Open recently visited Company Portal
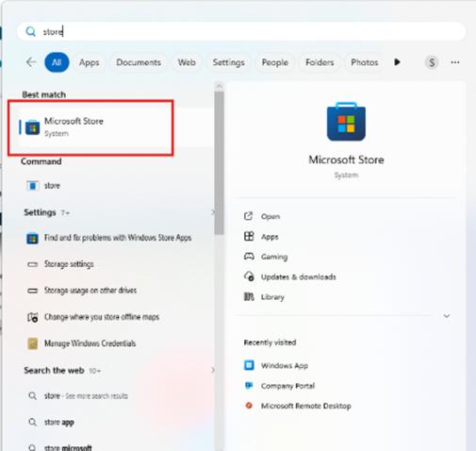The height and width of the screenshot is (451, 476). point(279,386)
